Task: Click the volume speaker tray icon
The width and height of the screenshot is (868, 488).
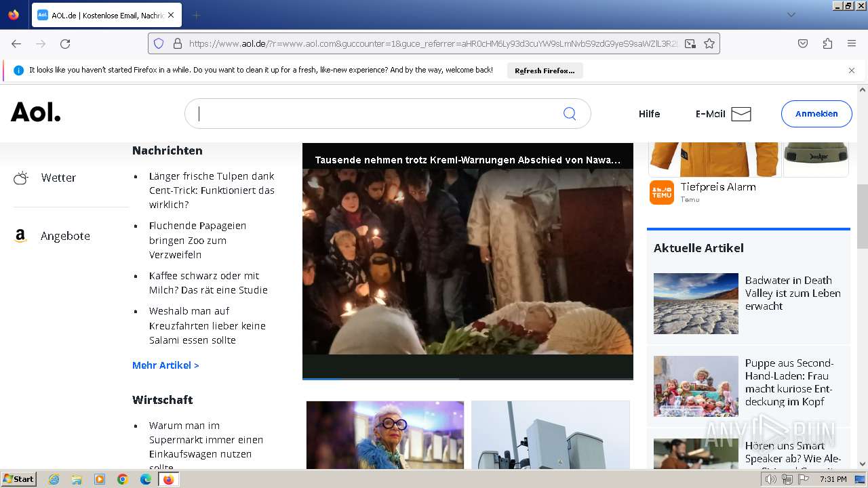Action: pos(771,479)
